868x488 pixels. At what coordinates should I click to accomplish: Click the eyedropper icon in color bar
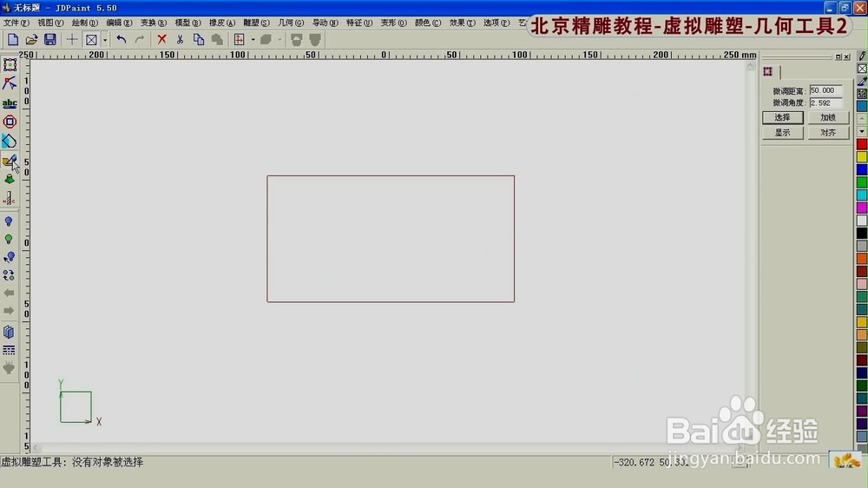(862, 82)
